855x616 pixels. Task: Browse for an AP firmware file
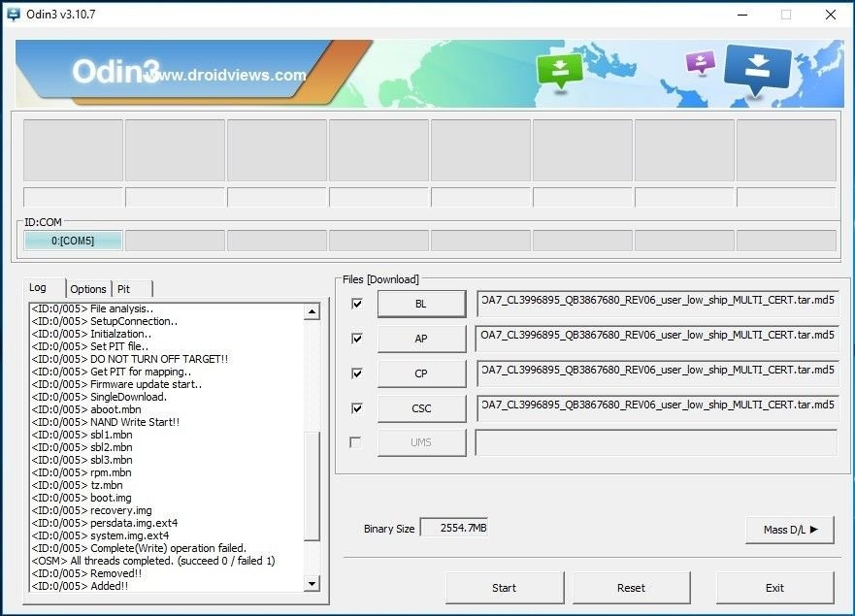point(421,339)
